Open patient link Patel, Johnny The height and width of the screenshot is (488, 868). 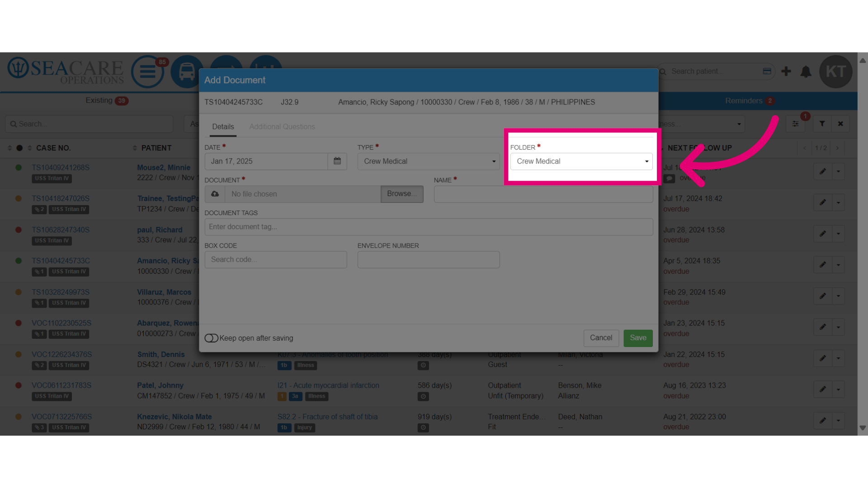click(x=160, y=385)
